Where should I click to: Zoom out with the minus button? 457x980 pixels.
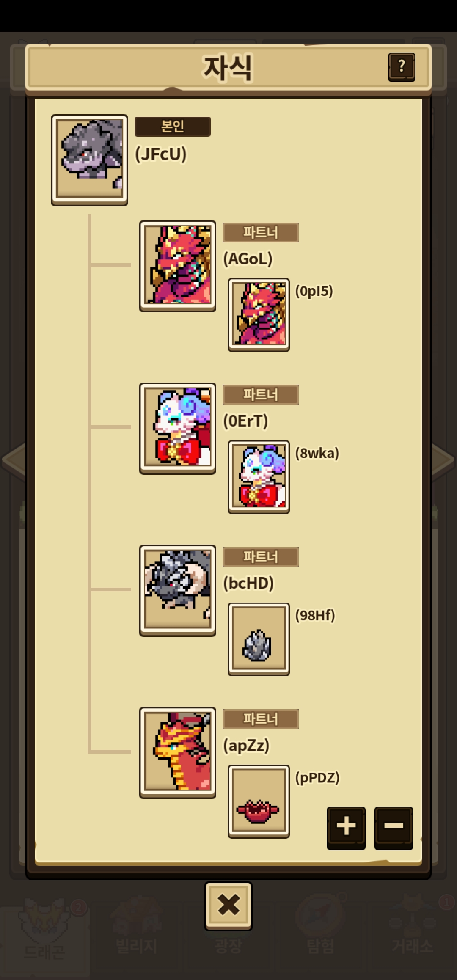point(394,828)
